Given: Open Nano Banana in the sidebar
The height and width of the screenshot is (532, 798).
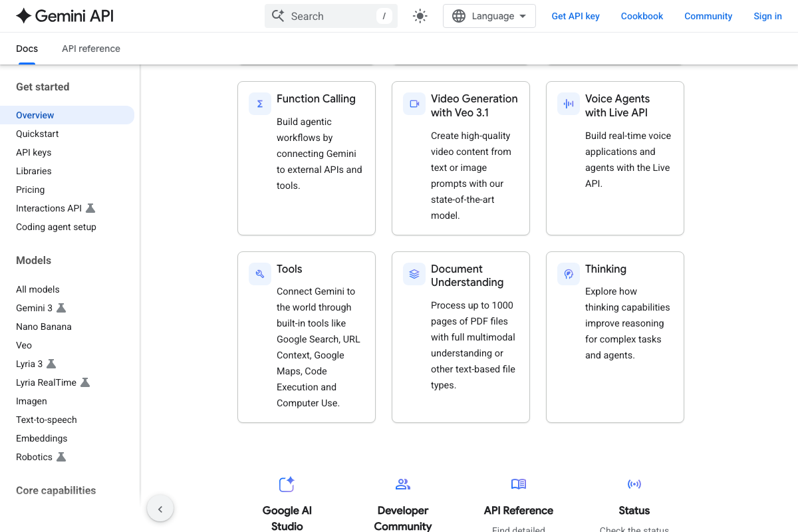Looking at the screenshot, I should [x=44, y=327].
